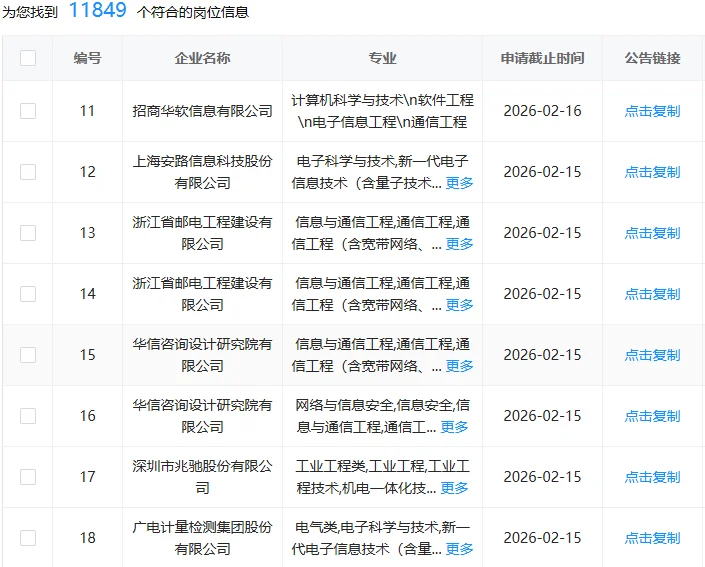The width and height of the screenshot is (705, 567).
Task: Click 华信咨询设计研究院有限公司 in row 16
Action: [202, 416]
